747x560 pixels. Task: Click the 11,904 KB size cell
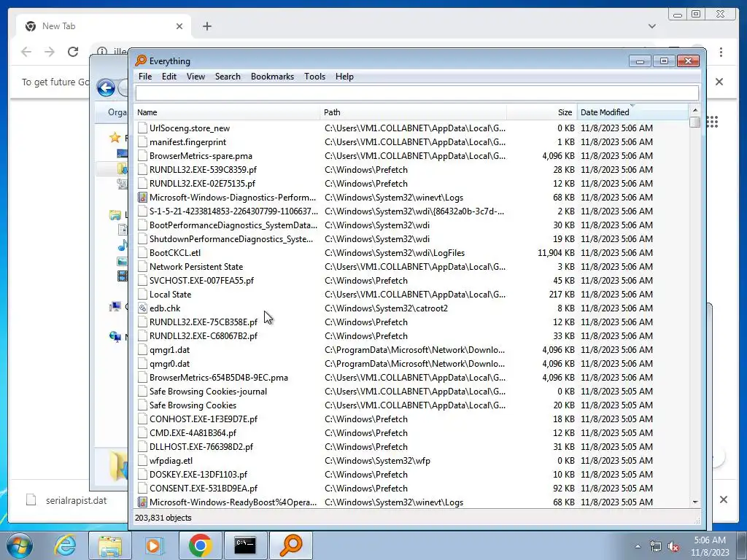pyautogui.click(x=556, y=253)
